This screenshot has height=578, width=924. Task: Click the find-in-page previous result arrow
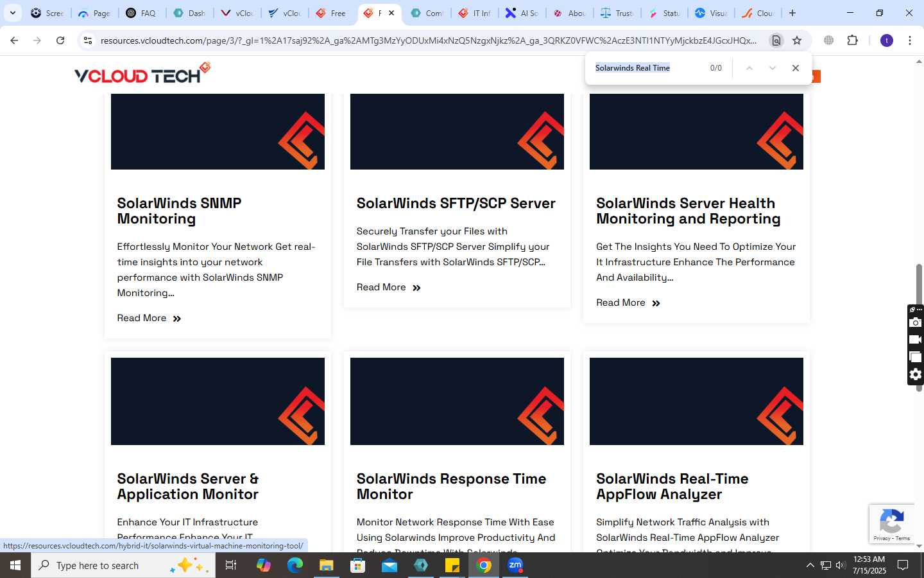[749, 68]
